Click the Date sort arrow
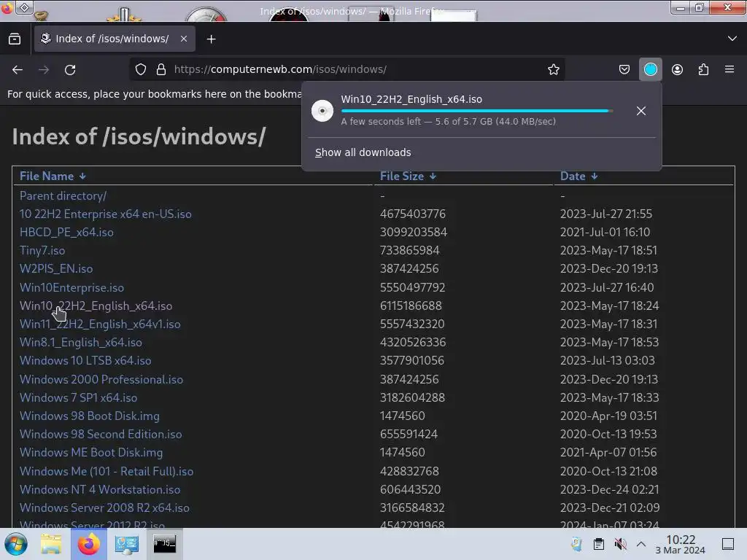The height and width of the screenshot is (560, 747). 594,176
